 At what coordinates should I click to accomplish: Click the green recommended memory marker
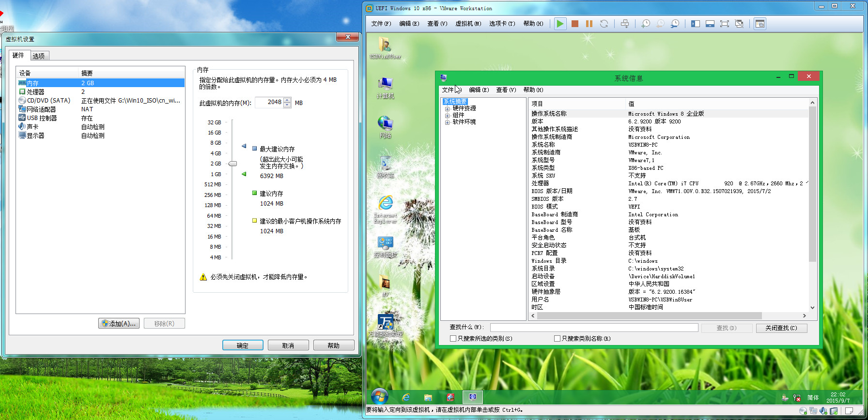[244, 174]
